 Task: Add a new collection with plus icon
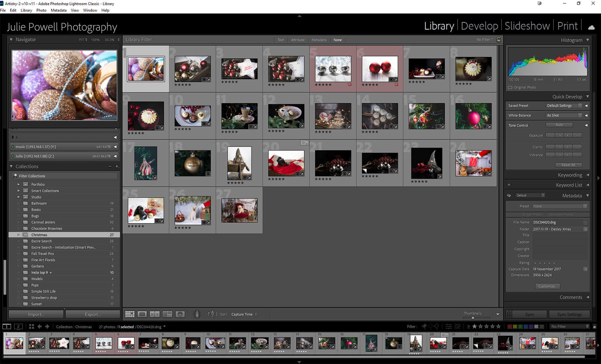[x=117, y=166]
